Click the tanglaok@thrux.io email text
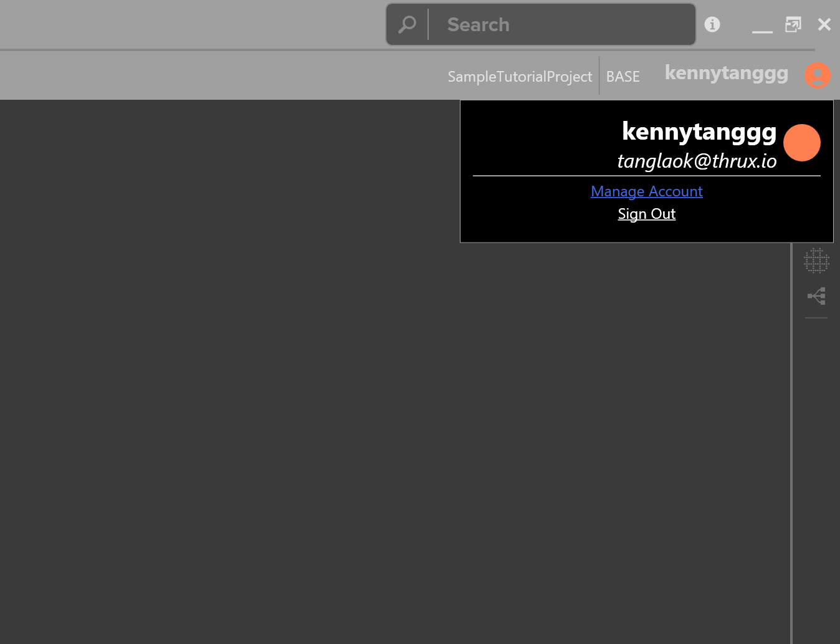The image size is (840, 644). tap(697, 161)
